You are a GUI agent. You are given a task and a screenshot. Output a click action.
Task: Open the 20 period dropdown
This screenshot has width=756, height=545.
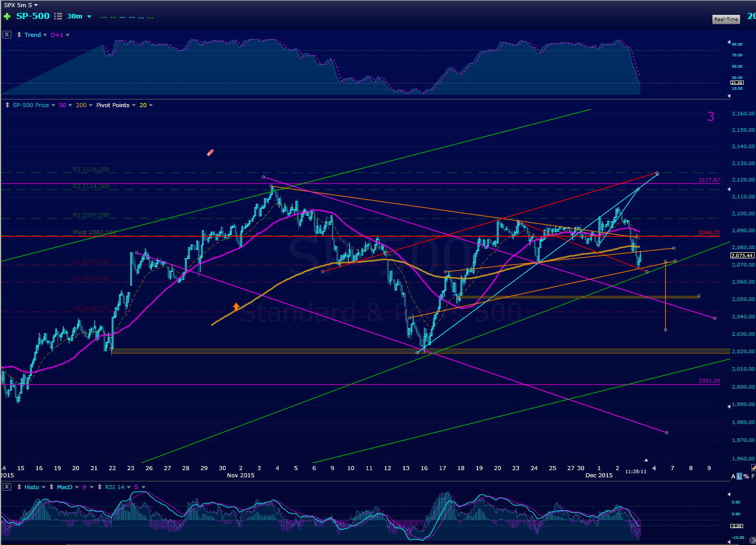click(x=151, y=106)
